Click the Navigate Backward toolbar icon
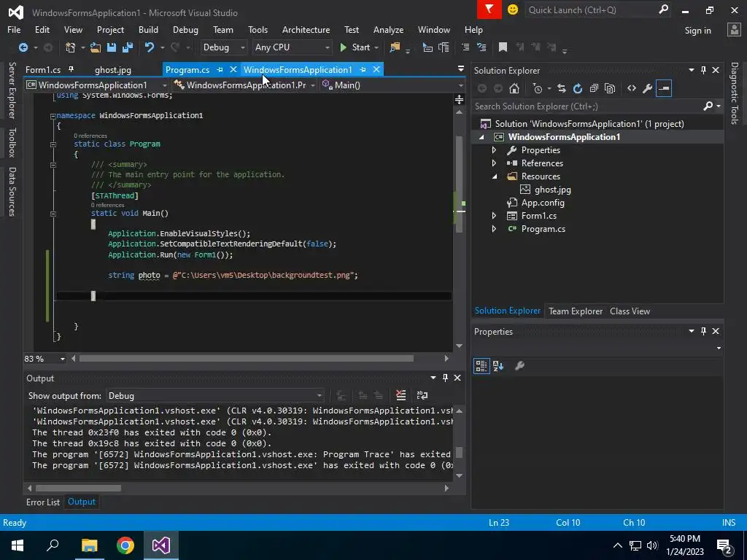The height and width of the screenshot is (560, 747). tap(23, 47)
